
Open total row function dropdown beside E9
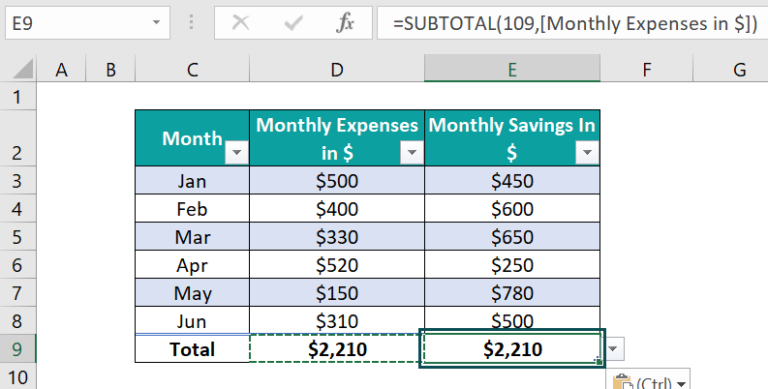coord(614,349)
